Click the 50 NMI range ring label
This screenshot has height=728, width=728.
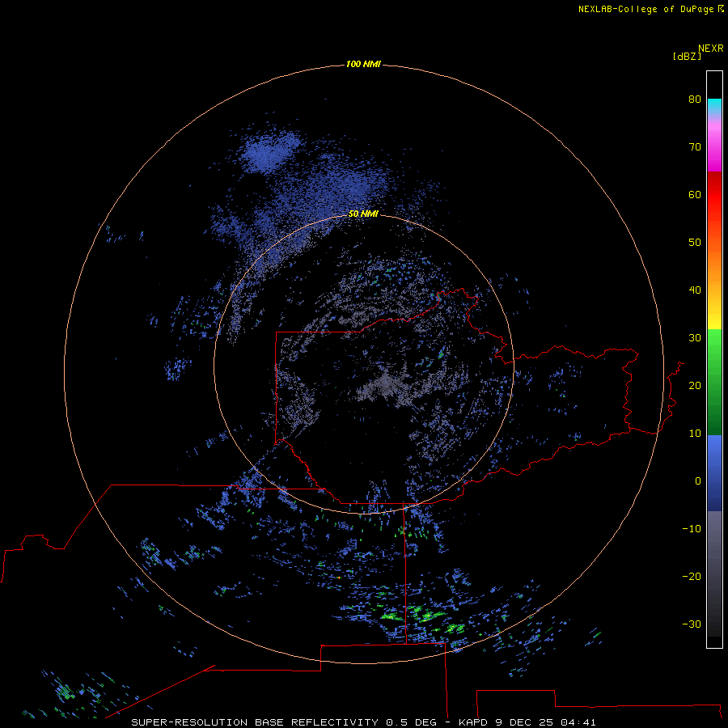coord(363,214)
